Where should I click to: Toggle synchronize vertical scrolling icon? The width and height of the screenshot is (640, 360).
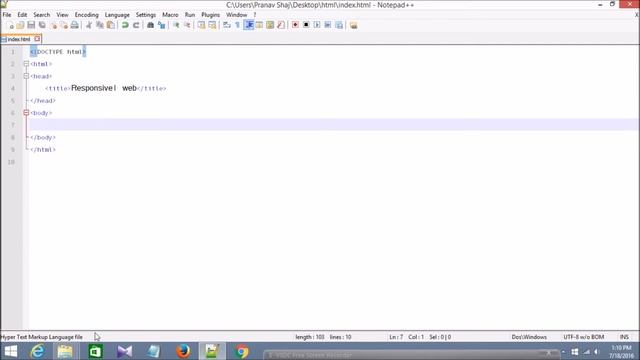point(201,25)
